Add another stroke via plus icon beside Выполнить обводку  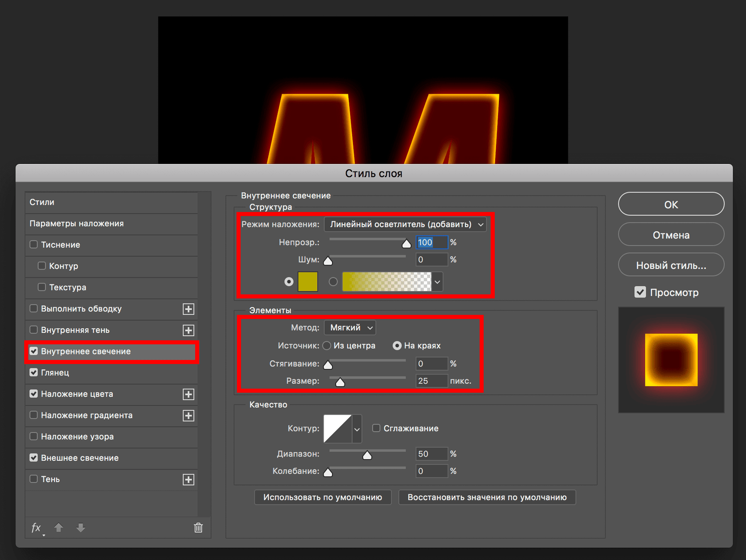188,309
